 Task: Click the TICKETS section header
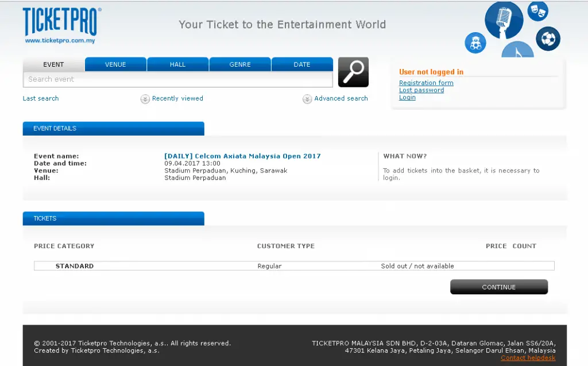tap(114, 218)
